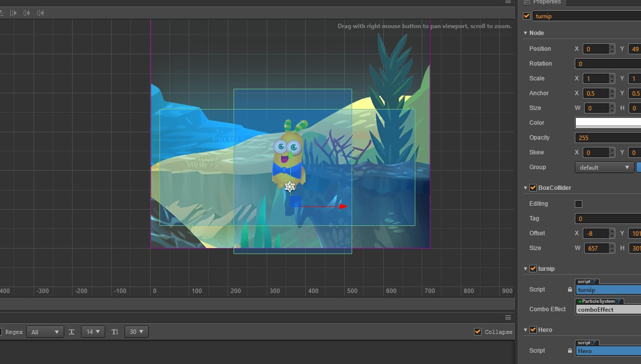This screenshot has width=641, height=364.
Task: Open the console panel menu icon
Action: coord(508,317)
